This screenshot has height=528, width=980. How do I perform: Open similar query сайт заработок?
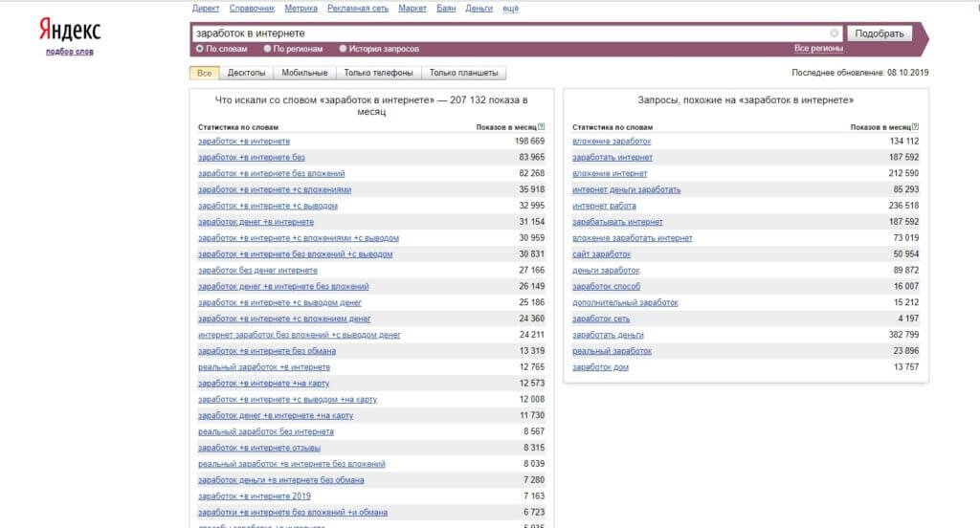[x=601, y=254]
